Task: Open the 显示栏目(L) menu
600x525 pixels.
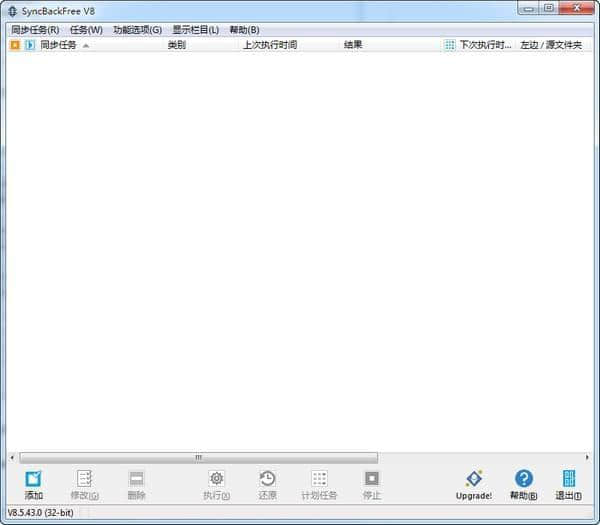Action: [x=196, y=30]
